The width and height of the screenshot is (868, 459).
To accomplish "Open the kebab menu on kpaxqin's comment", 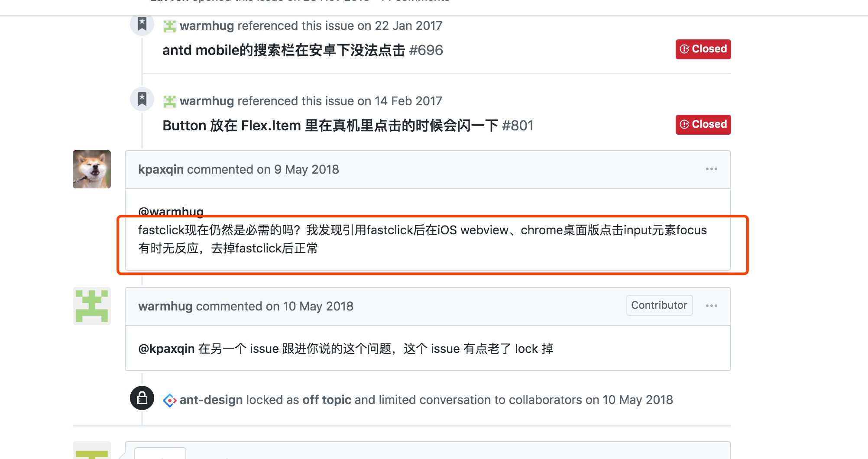I will 711,169.
